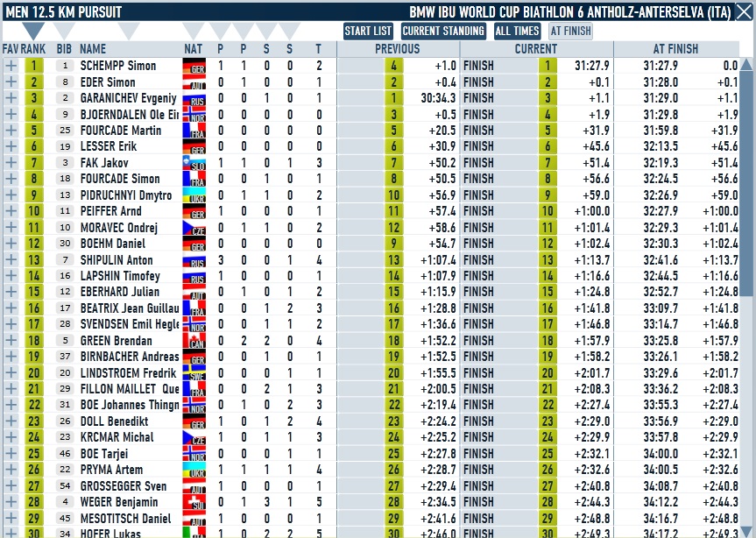Click the NAME column header
Image resolution: width=756 pixels, height=538 pixels.
point(93,49)
